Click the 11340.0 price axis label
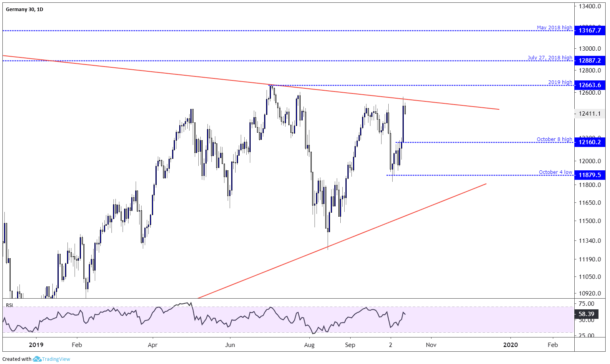 coord(590,241)
